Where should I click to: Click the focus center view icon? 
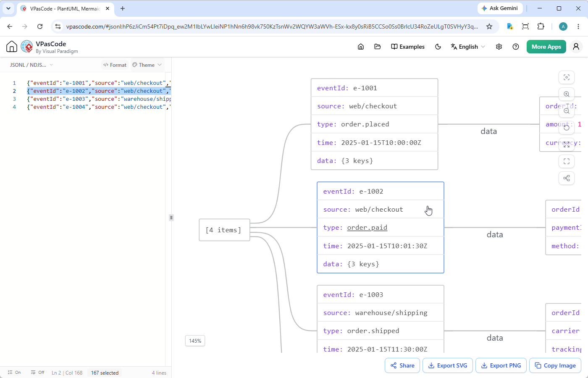point(567,77)
